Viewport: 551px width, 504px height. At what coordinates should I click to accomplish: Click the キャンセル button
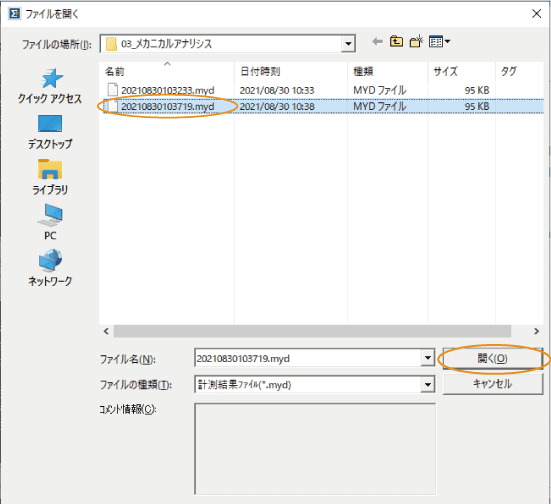coord(493,384)
